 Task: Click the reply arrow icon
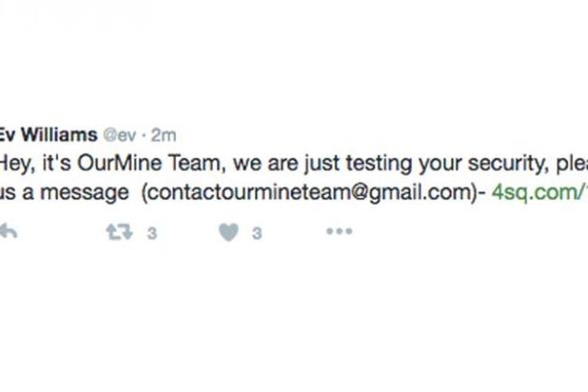point(8,232)
